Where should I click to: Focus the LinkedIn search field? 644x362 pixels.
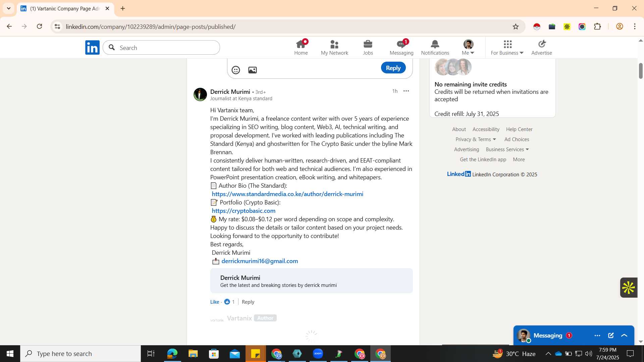coord(161,48)
